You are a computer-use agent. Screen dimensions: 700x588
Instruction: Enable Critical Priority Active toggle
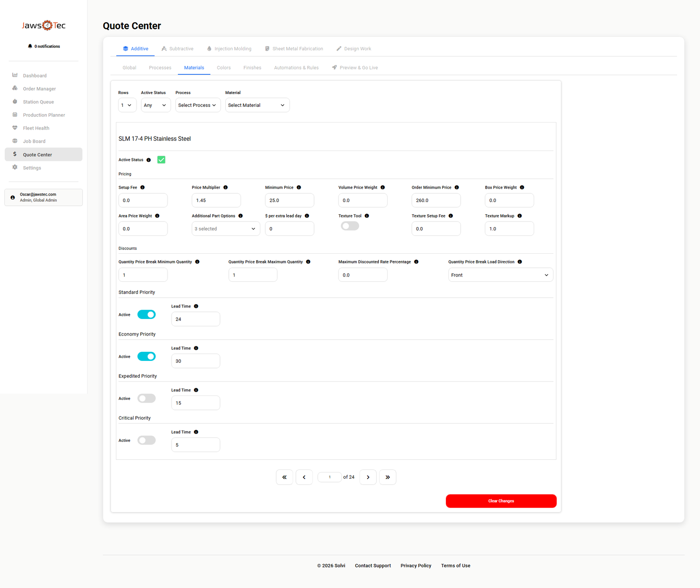pos(147,441)
